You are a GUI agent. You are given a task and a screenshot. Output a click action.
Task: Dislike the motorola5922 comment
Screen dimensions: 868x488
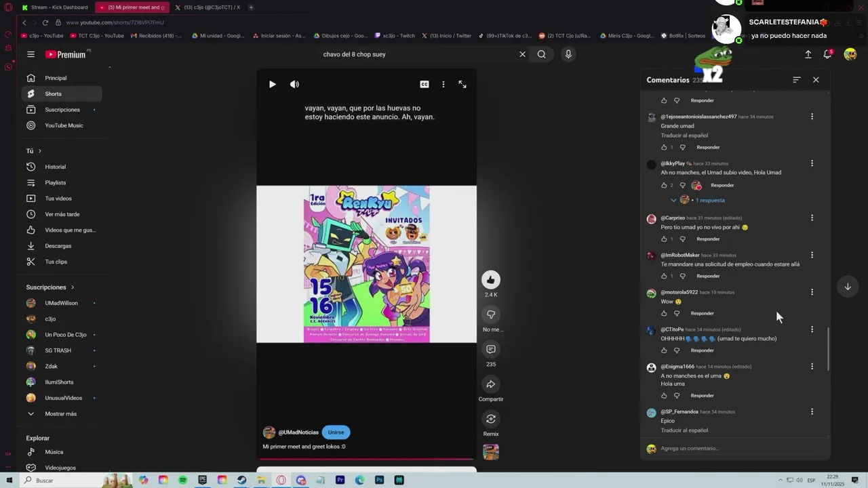[x=676, y=314]
